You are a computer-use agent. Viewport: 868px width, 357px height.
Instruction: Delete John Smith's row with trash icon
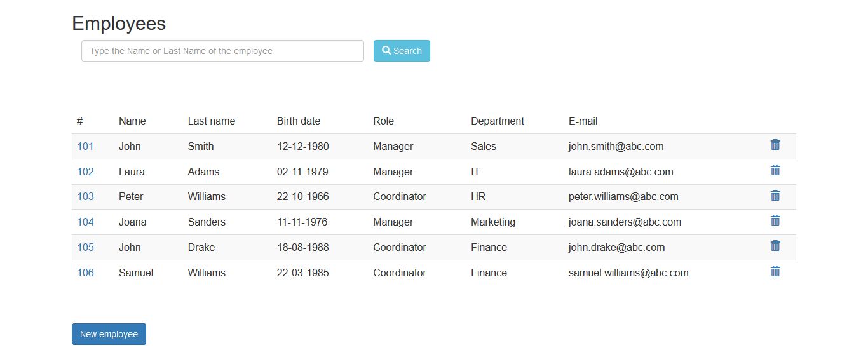click(x=775, y=145)
